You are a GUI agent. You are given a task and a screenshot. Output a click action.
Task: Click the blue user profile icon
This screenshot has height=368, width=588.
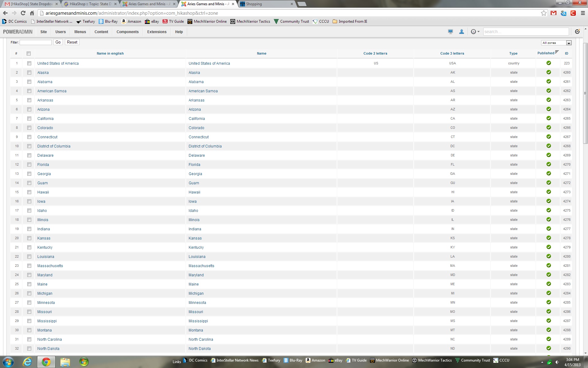(x=462, y=32)
